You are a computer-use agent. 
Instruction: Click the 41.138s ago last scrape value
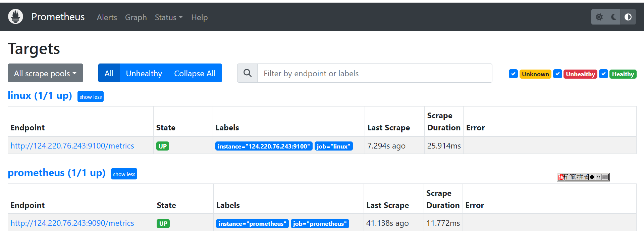(x=387, y=223)
